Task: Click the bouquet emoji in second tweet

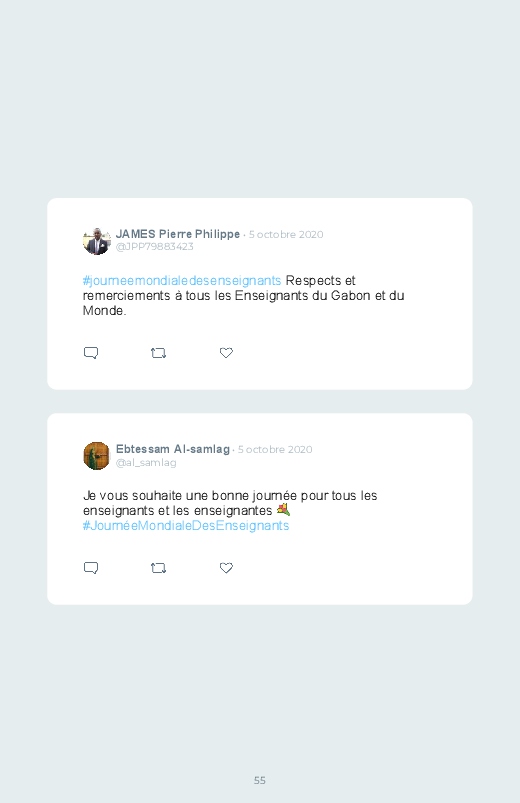Action: tap(283, 510)
